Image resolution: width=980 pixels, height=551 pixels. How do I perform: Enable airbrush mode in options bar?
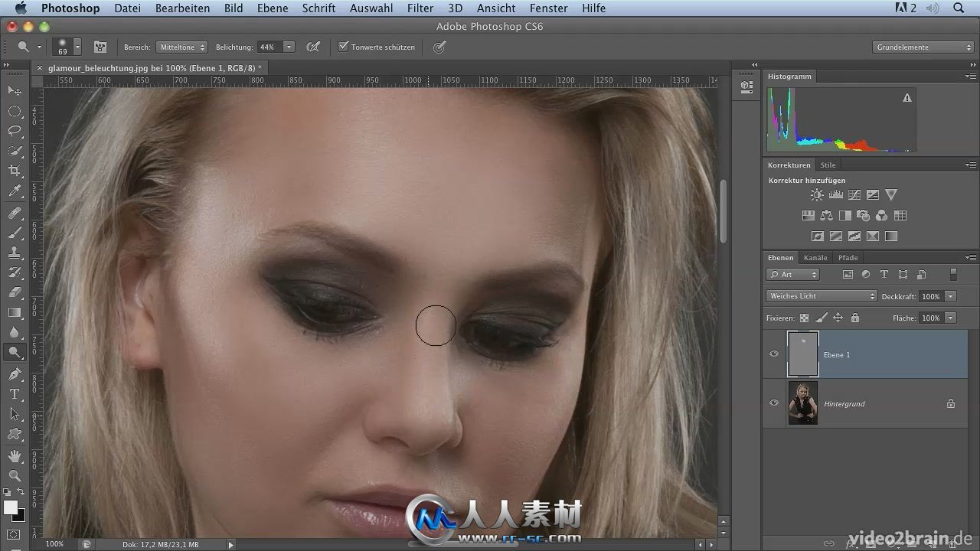[313, 47]
